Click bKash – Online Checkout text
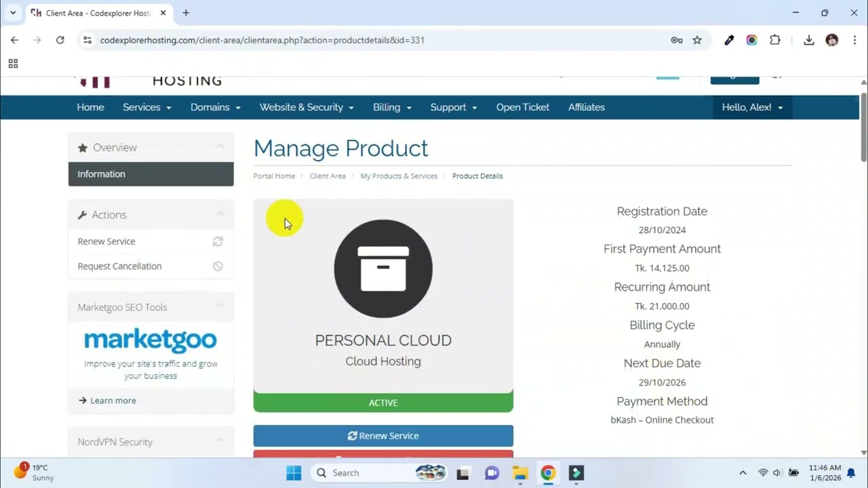This screenshot has height=488, width=868. (662, 420)
